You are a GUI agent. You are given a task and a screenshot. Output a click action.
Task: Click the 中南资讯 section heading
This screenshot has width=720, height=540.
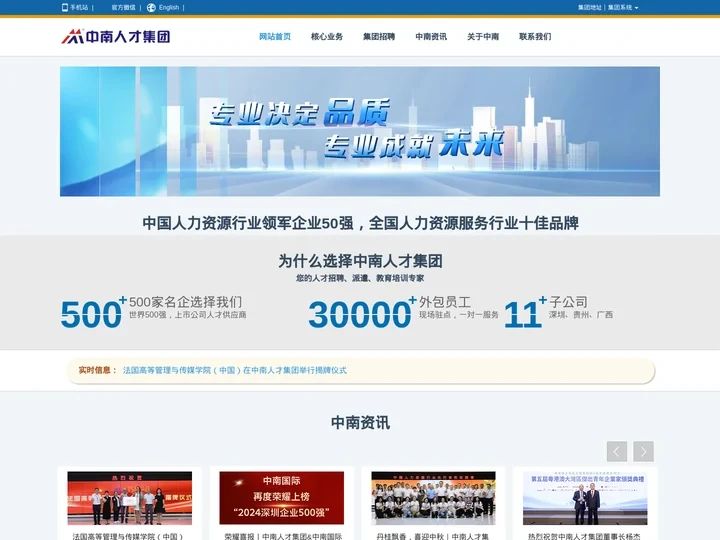(x=360, y=422)
